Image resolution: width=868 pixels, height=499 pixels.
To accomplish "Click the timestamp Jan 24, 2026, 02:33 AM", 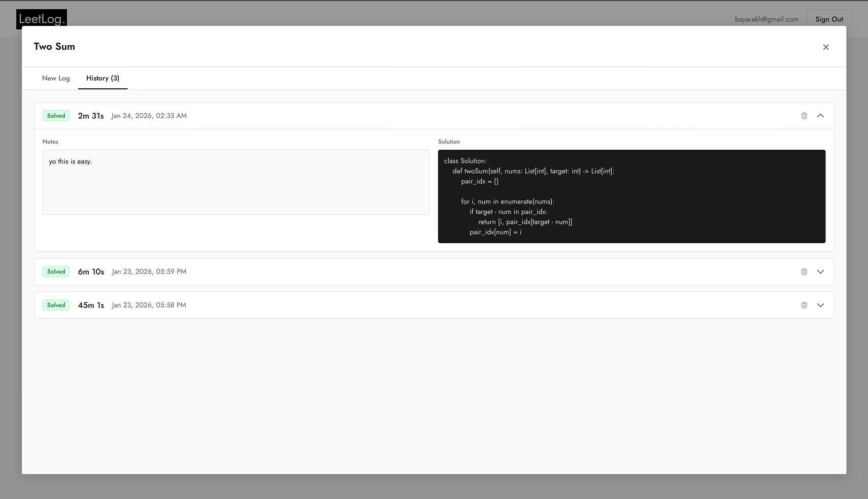I will tap(149, 116).
